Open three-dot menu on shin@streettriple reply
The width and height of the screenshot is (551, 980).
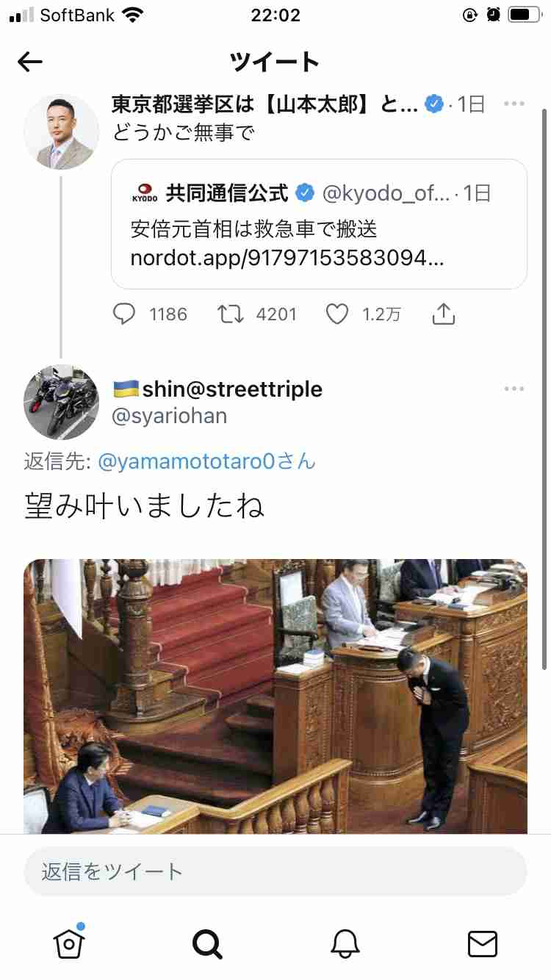point(514,389)
